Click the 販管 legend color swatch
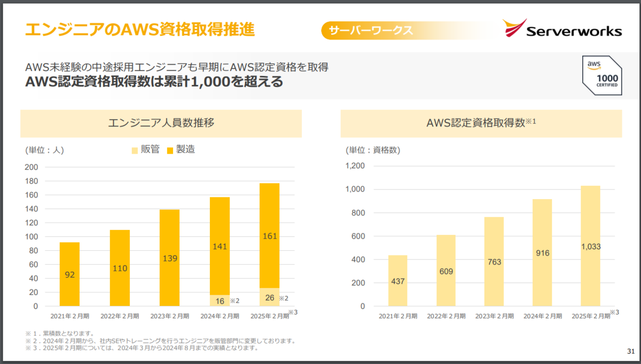 click(135, 151)
